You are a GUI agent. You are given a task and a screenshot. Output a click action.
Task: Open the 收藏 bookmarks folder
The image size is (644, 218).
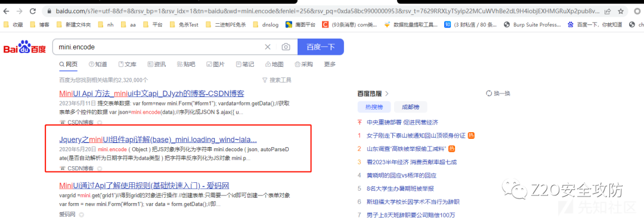point(13,24)
